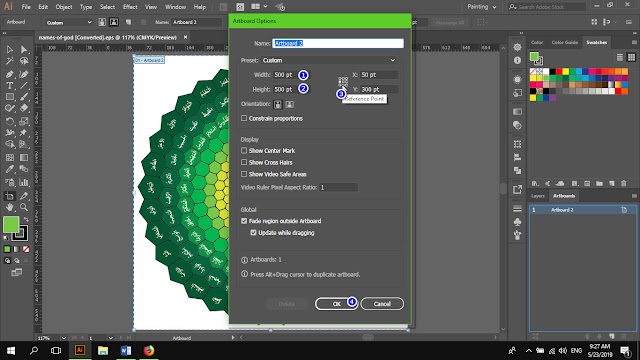The height and width of the screenshot is (360, 640).
Task: Select the X position field
Action: [379, 75]
